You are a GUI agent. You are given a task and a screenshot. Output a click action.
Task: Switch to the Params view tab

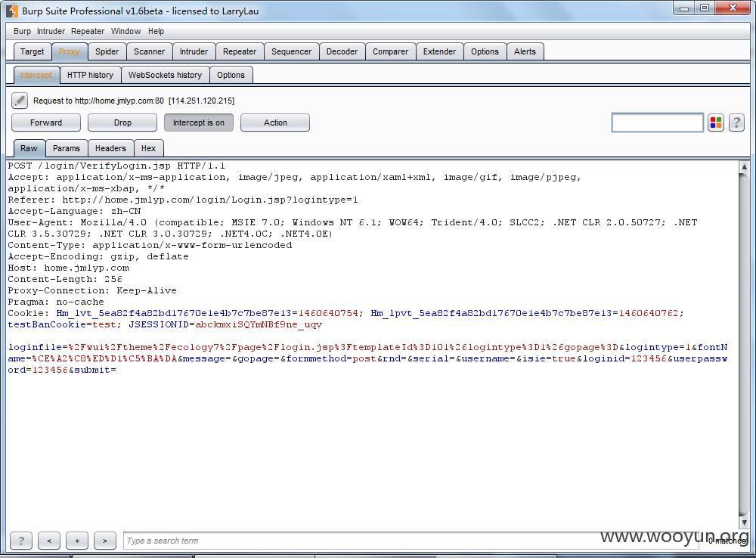[x=67, y=148]
